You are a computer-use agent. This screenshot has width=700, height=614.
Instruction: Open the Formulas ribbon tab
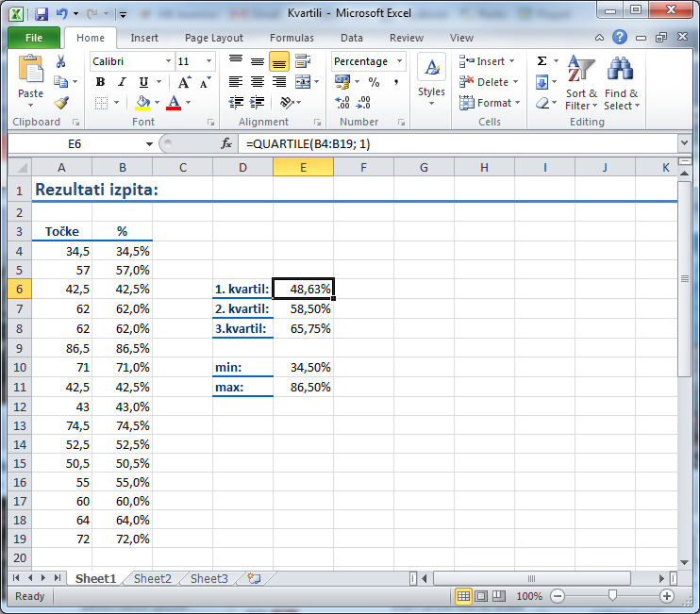tap(292, 38)
